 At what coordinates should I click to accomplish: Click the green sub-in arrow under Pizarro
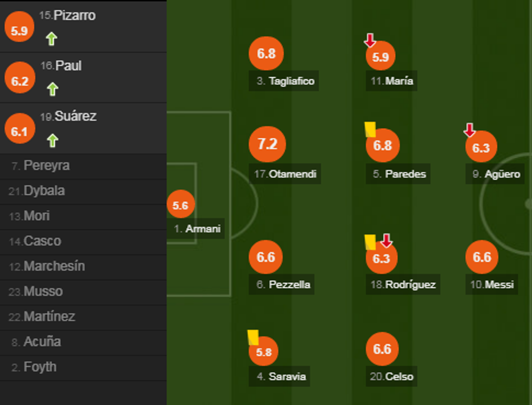tap(52, 39)
